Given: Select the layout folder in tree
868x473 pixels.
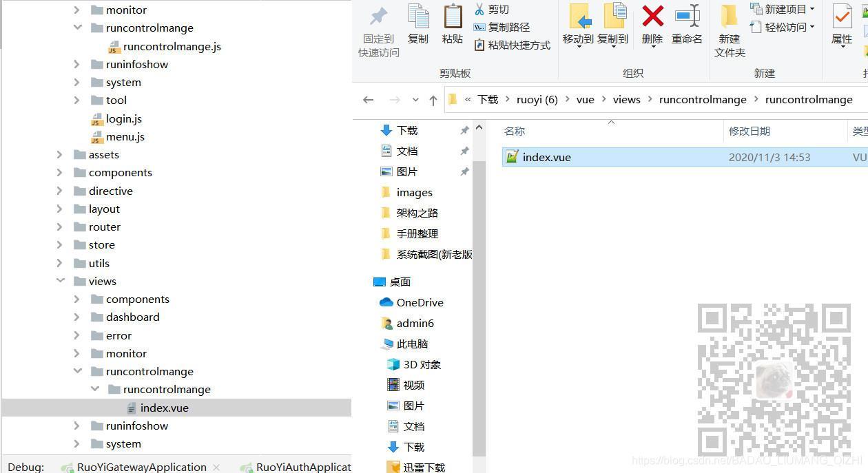Looking at the screenshot, I should [x=104, y=209].
